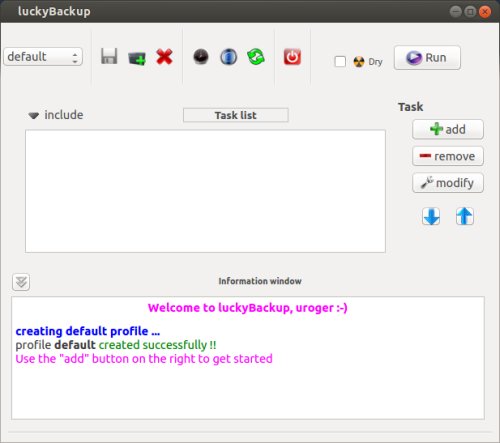Move task up with blue arrow
The width and height of the screenshot is (500, 443).
pos(465,216)
